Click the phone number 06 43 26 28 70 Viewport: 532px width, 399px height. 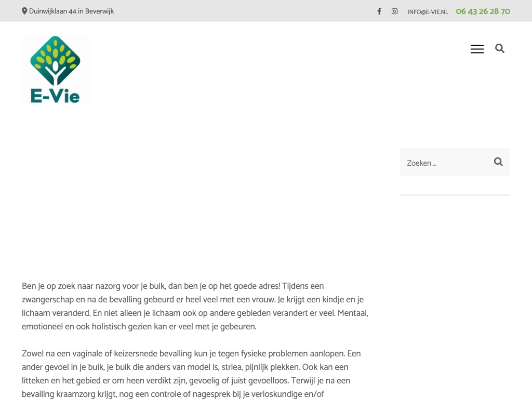pyautogui.click(x=483, y=11)
